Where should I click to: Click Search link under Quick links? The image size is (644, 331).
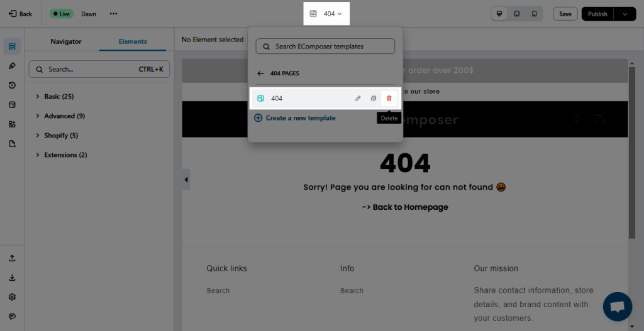(x=218, y=291)
